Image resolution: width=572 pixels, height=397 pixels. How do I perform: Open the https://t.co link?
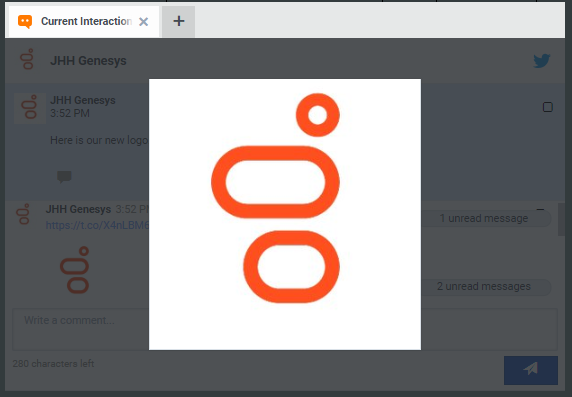(x=97, y=226)
